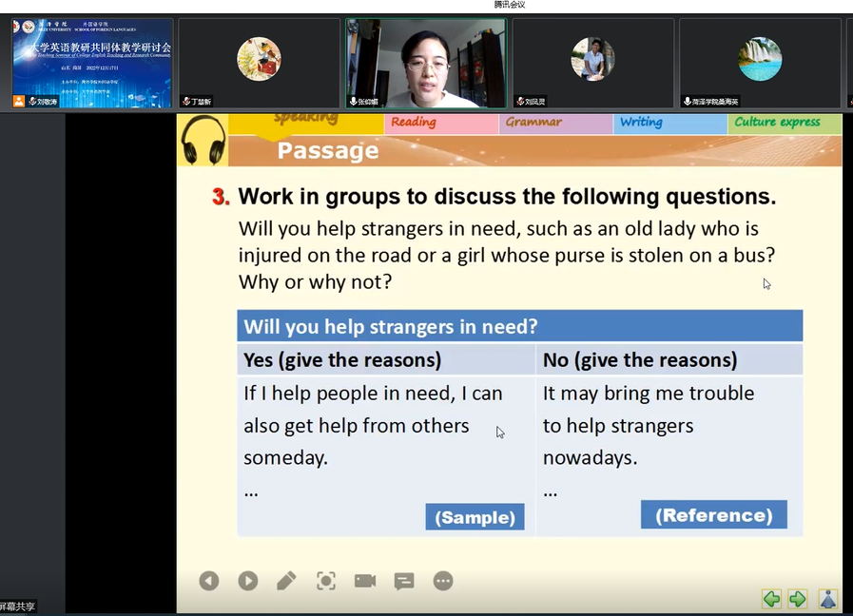
Task: Open the more options ellipsis button
Action: (x=443, y=581)
